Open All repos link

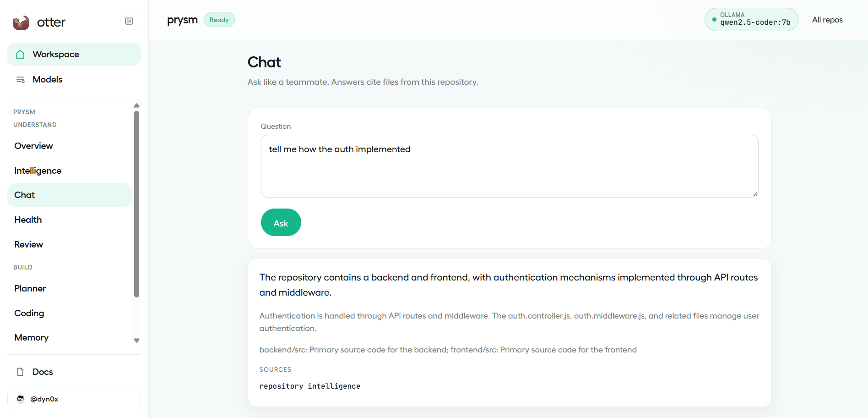827,20
